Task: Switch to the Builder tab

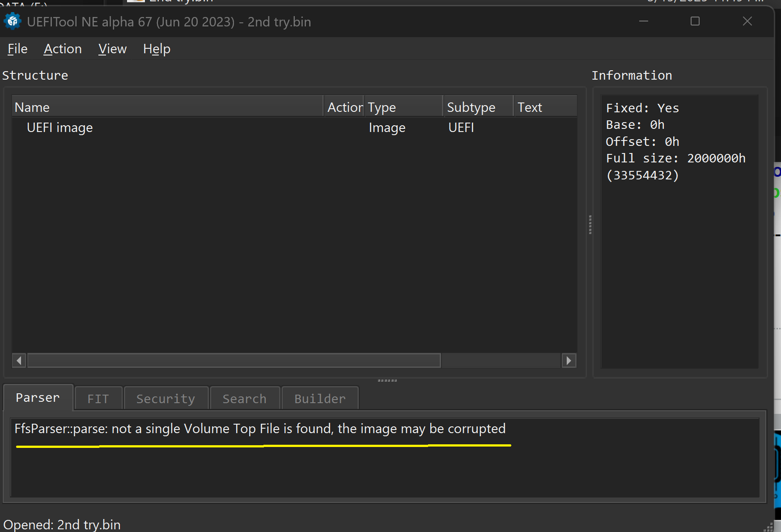Action: click(320, 399)
